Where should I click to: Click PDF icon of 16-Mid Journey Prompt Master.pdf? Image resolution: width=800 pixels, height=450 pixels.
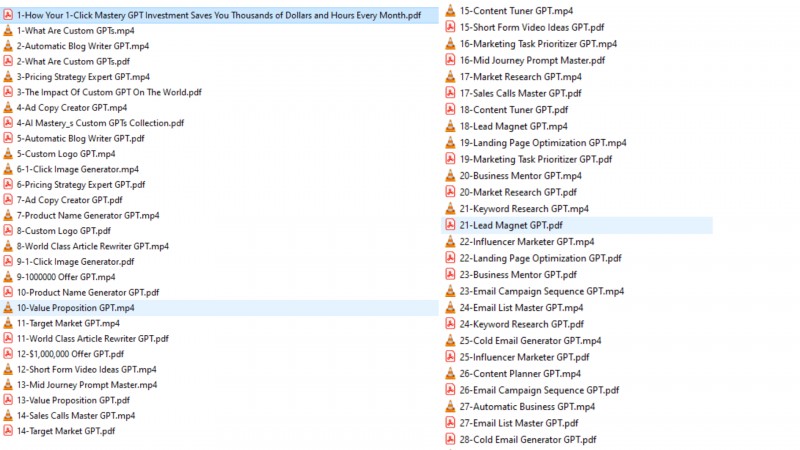[x=450, y=60]
